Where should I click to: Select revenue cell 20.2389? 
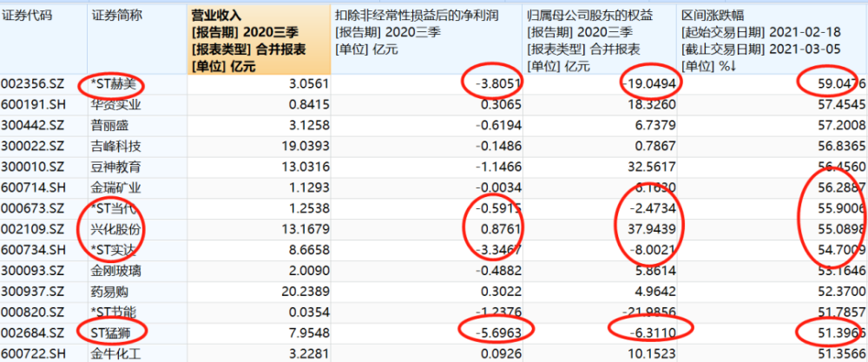pyautogui.click(x=306, y=292)
